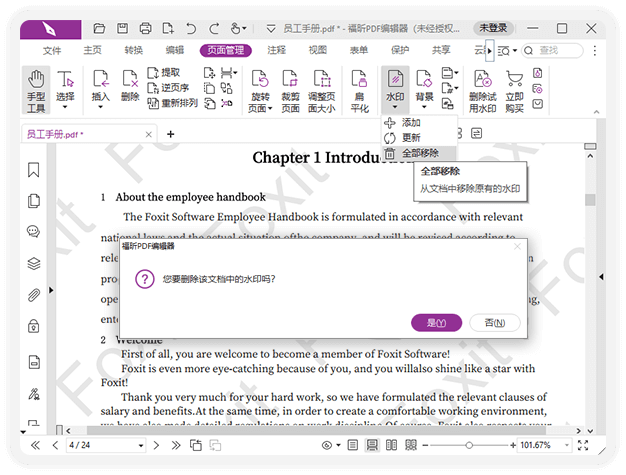This screenshot has height=475, width=626.
Task: Open the bookmarks panel
Action: pyautogui.click(x=34, y=170)
